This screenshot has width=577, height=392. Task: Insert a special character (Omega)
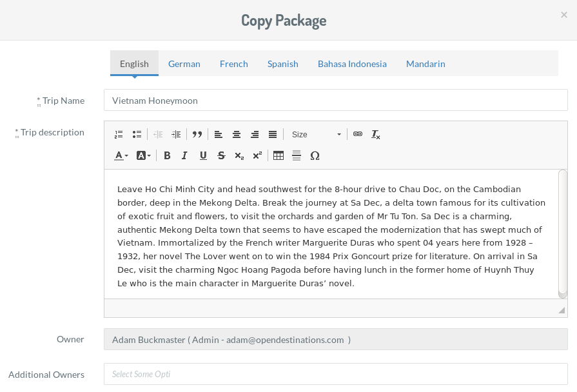pyautogui.click(x=315, y=155)
